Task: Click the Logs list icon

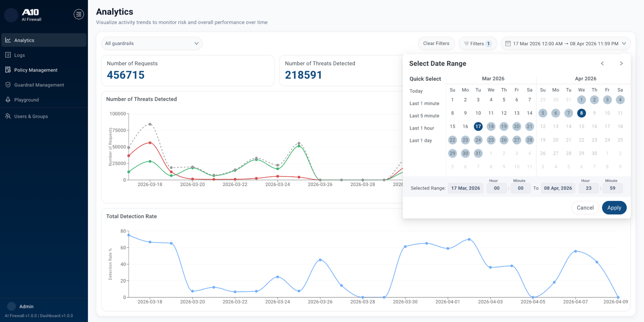Action: (x=8, y=55)
